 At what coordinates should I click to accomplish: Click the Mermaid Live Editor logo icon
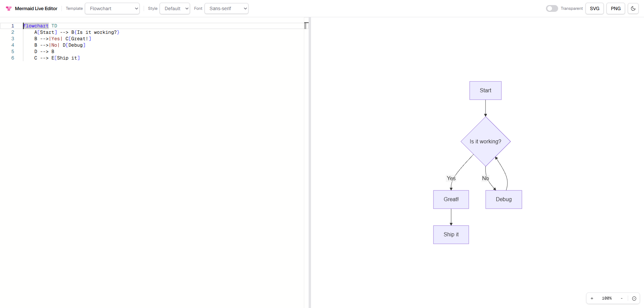[x=9, y=8]
